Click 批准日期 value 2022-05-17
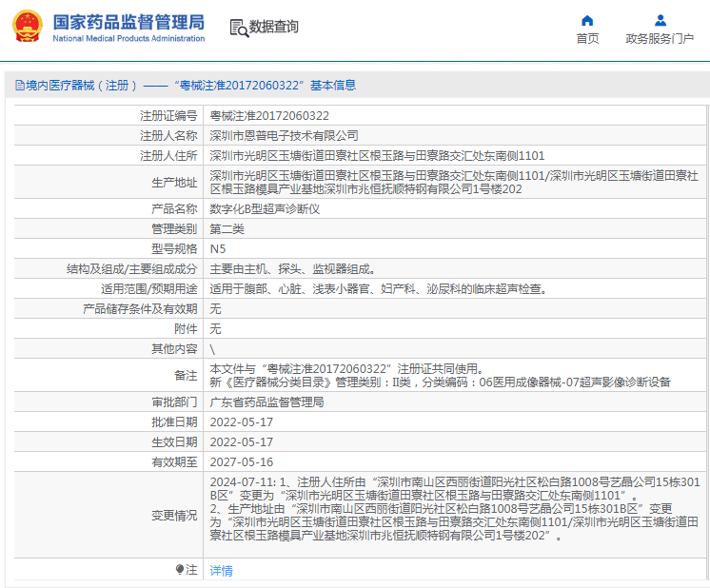 pyautogui.click(x=242, y=422)
